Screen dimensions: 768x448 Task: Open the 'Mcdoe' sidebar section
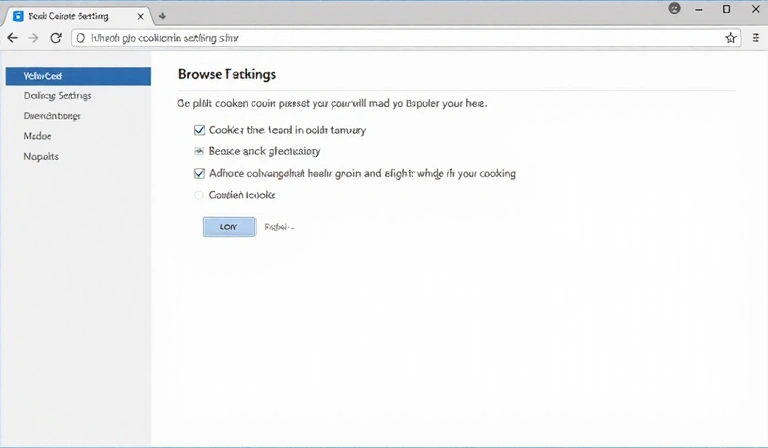(x=37, y=136)
